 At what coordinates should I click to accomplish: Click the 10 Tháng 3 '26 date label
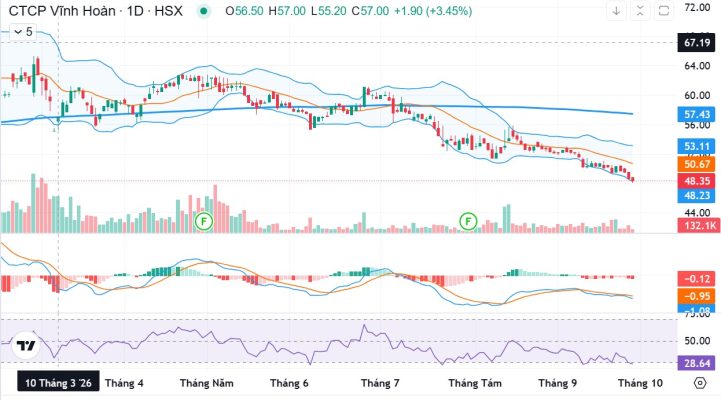pyautogui.click(x=58, y=383)
